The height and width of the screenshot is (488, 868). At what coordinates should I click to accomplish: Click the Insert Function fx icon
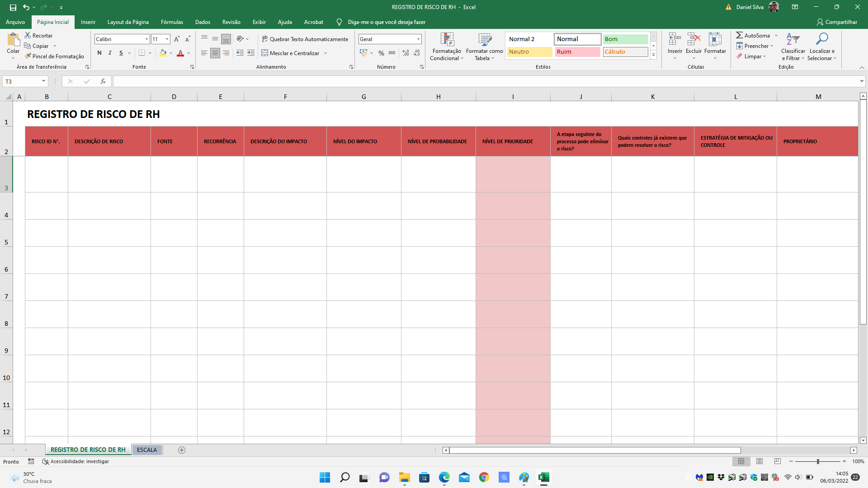103,81
